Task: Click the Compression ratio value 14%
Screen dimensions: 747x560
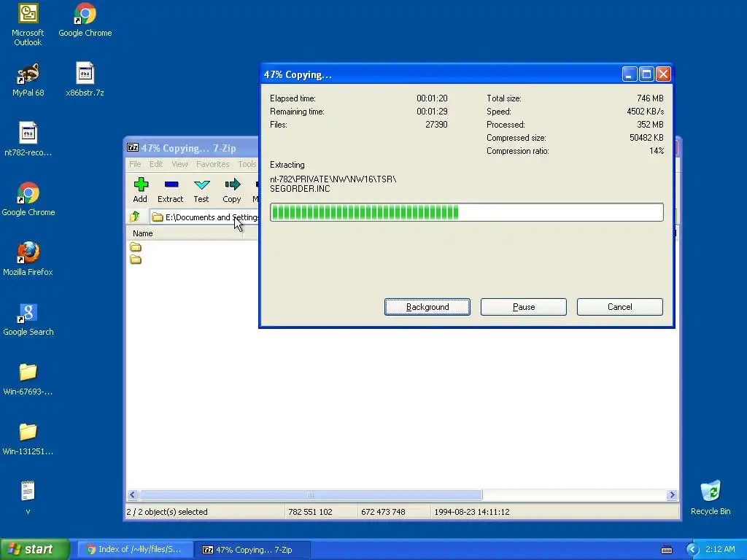Action: tap(657, 150)
